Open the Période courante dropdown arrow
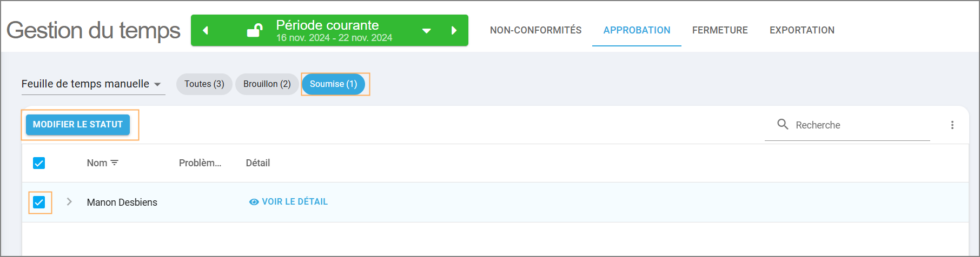 426,31
